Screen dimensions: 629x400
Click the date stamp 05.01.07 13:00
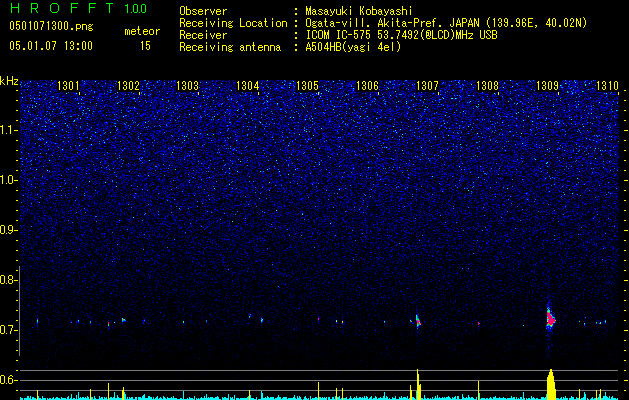(x=51, y=46)
